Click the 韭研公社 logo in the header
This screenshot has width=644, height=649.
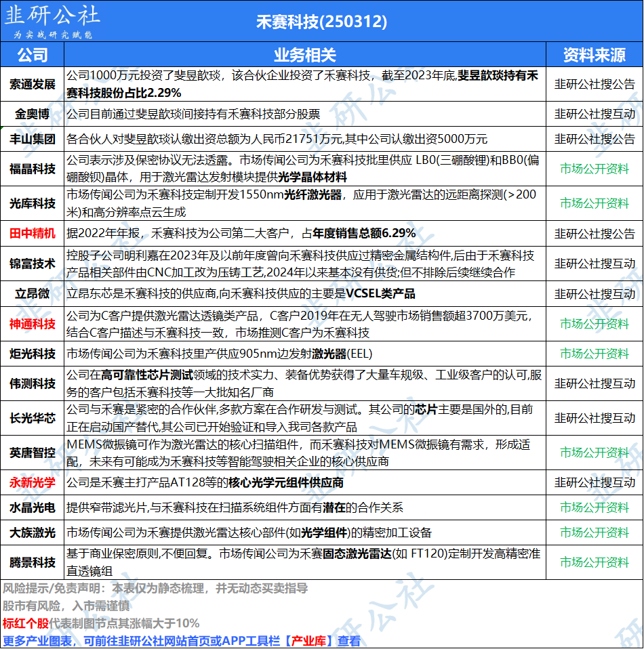pyautogui.click(x=52, y=22)
